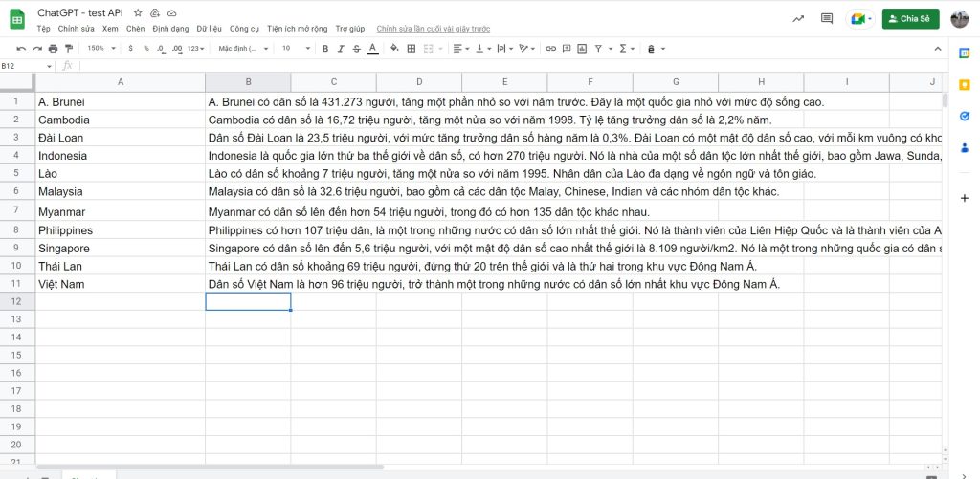Toggle bold formatting
The width and height of the screenshot is (980, 479).
(325, 48)
